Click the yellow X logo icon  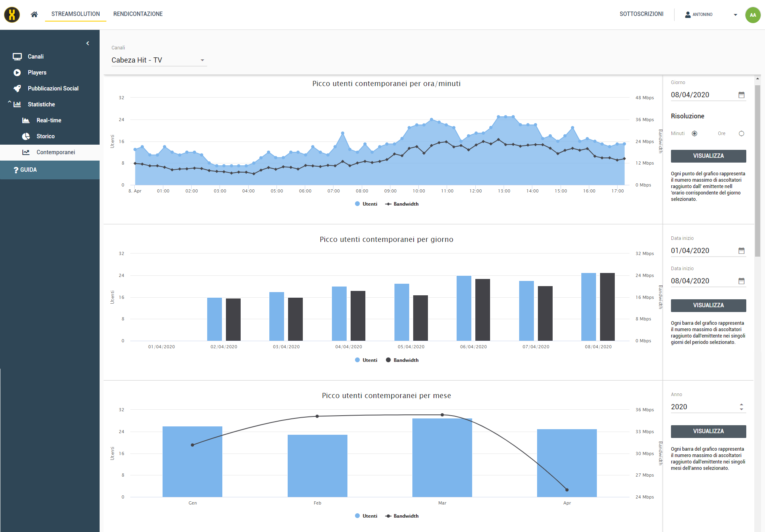(12, 15)
